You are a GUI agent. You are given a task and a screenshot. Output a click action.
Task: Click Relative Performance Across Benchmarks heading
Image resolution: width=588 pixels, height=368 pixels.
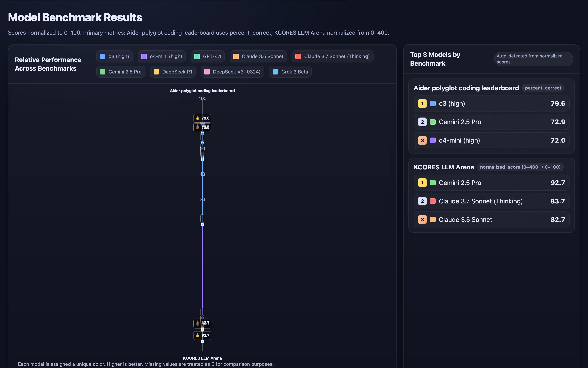coord(48,64)
